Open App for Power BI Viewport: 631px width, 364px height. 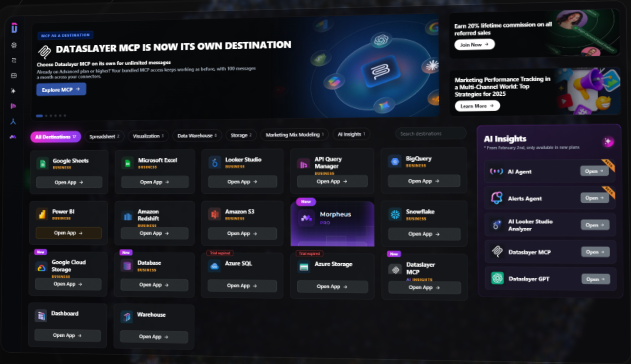[69, 233]
